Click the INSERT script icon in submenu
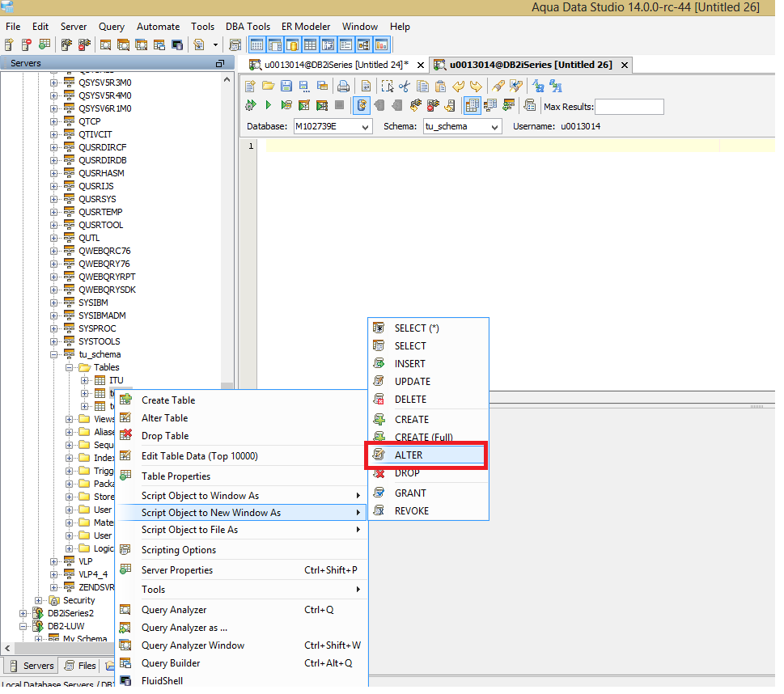 379,363
